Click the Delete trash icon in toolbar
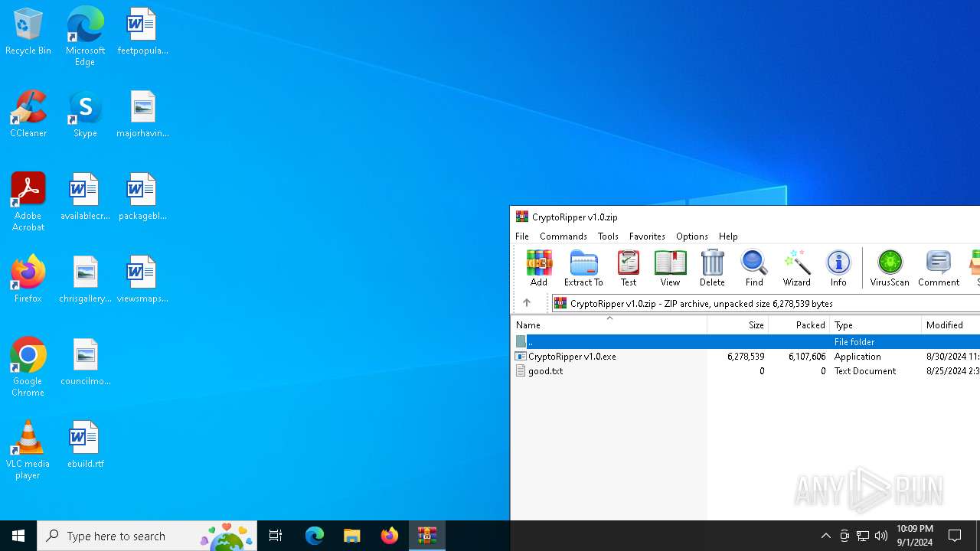This screenshot has width=980, height=551. (x=712, y=268)
